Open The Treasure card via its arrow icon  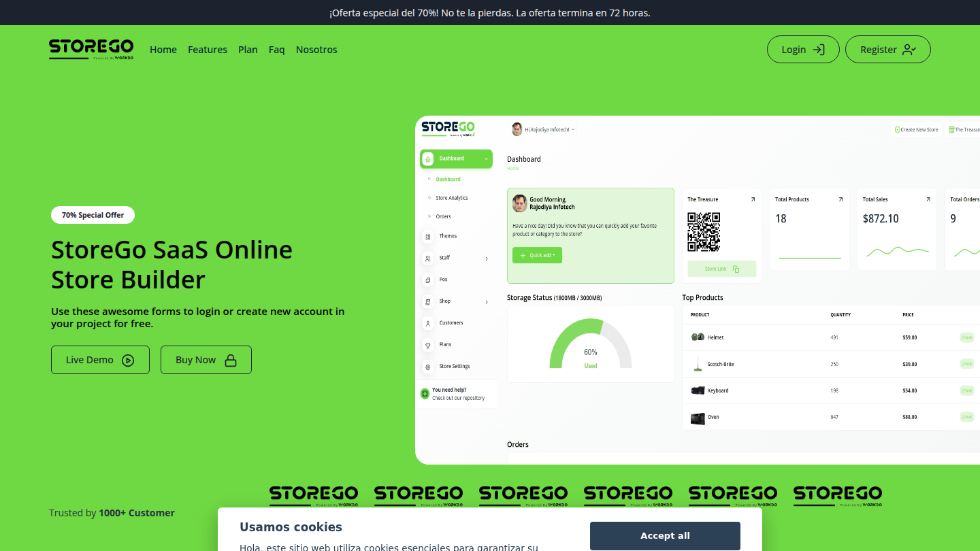click(x=752, y=199)
